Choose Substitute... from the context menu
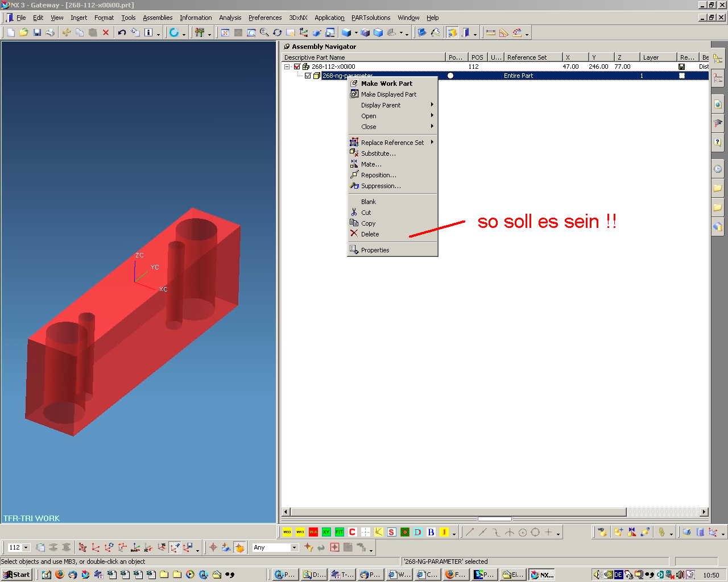The height and width of the screenshot is (582, 728). pyautogui.click(x=392, y=153)
